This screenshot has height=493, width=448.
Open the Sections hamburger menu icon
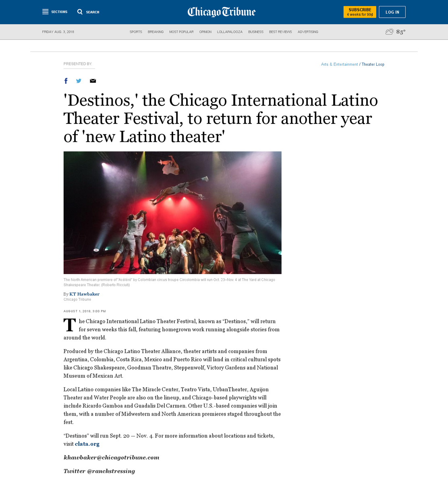tap(46, 12)
